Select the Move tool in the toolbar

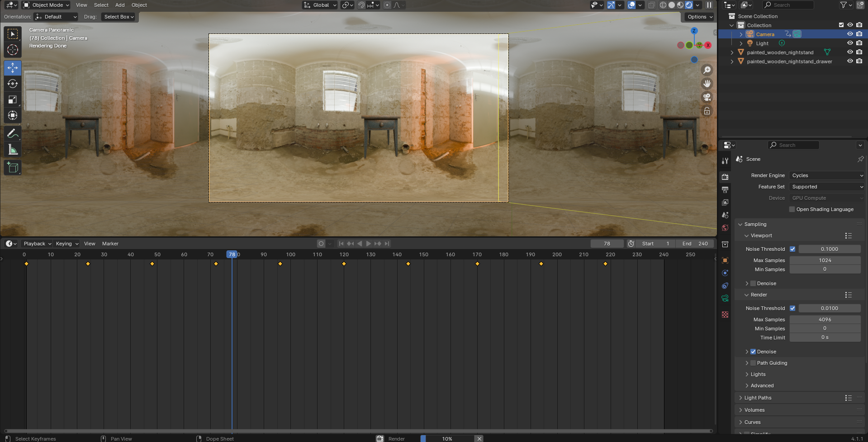click(x=13, y=68)
